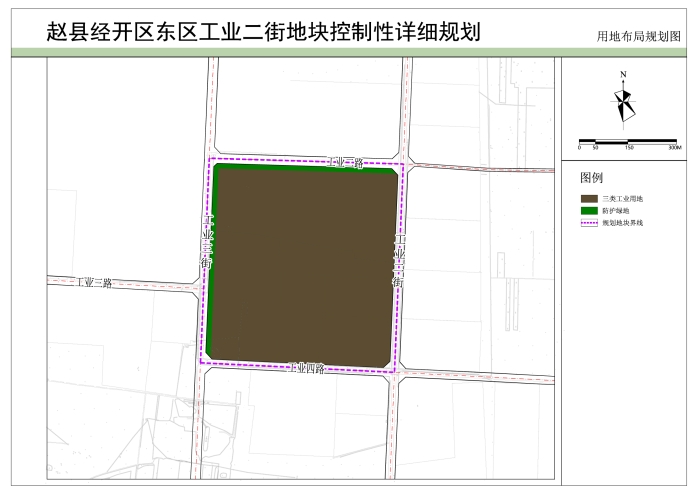The image size is (700, 494).
Task: Click the road label on the parcel's northern boundary
Action: pos(346,162)
